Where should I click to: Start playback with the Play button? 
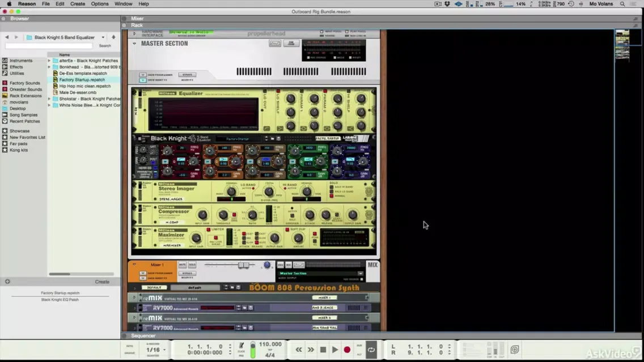tap(334, 350)
